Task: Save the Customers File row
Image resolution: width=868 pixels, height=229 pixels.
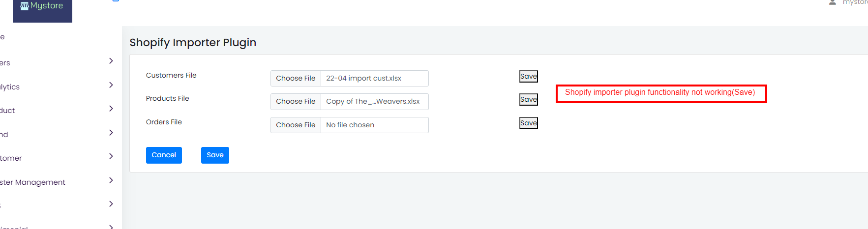Action: point(529,76)
